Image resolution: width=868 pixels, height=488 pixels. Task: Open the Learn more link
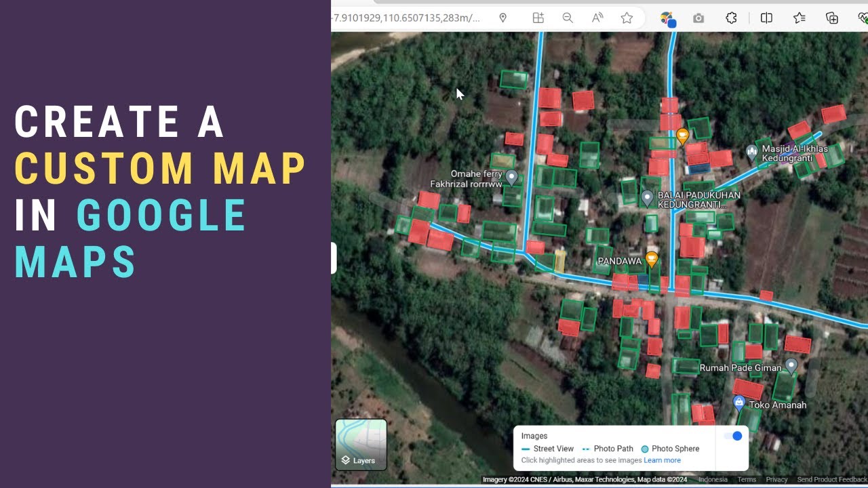(x=662, y=460)
